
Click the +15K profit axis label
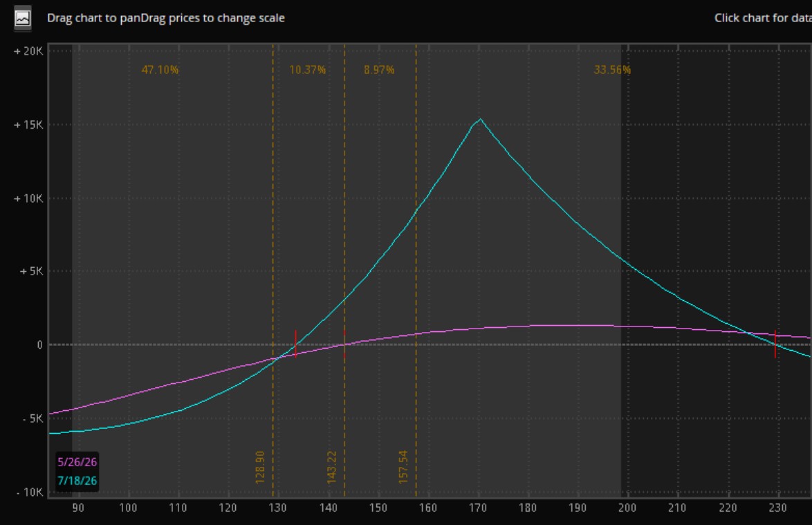pos(28,125)
